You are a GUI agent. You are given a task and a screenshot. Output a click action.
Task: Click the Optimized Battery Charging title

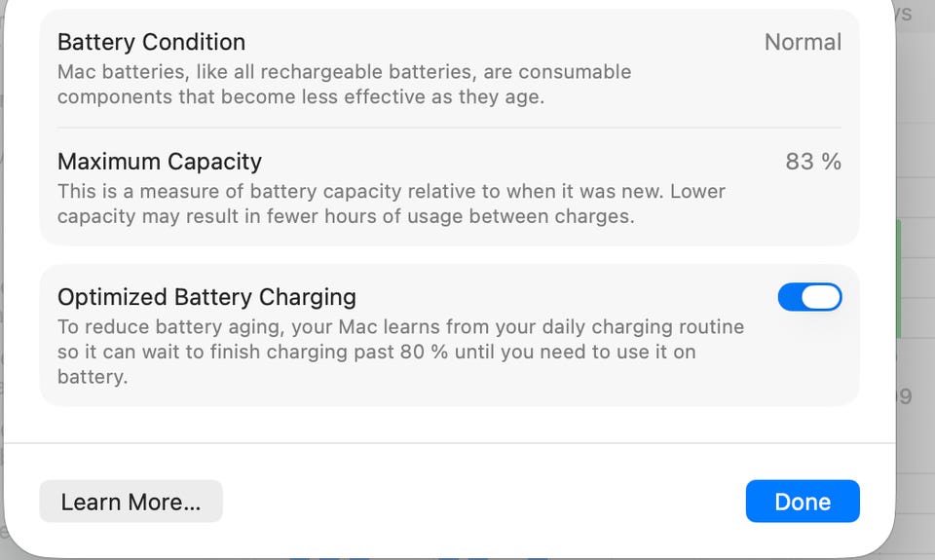(x=206, y=297)
